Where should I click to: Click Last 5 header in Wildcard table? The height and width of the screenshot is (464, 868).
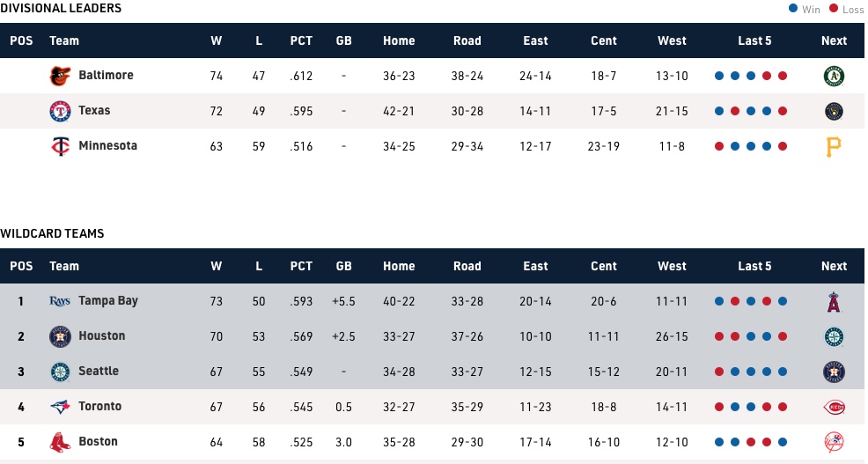click(754, 266)
